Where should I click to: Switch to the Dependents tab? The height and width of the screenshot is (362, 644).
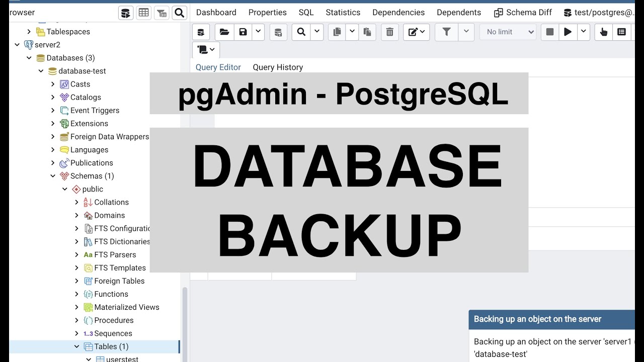pyautogui.click(x=459, y=13)
